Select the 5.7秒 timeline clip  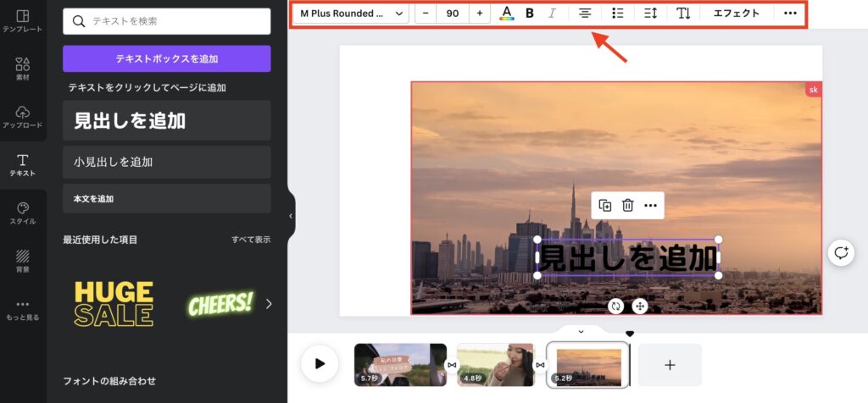[x=400, y=365]
